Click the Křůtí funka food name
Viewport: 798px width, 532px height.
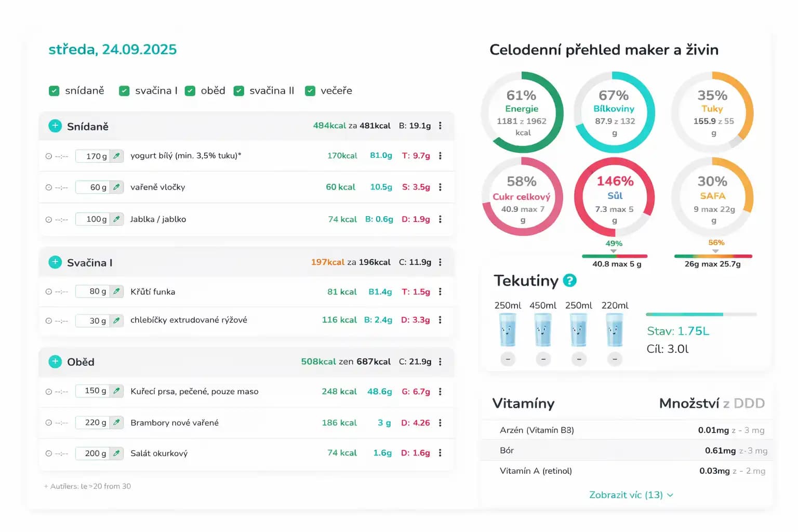(x=153, y=292)
